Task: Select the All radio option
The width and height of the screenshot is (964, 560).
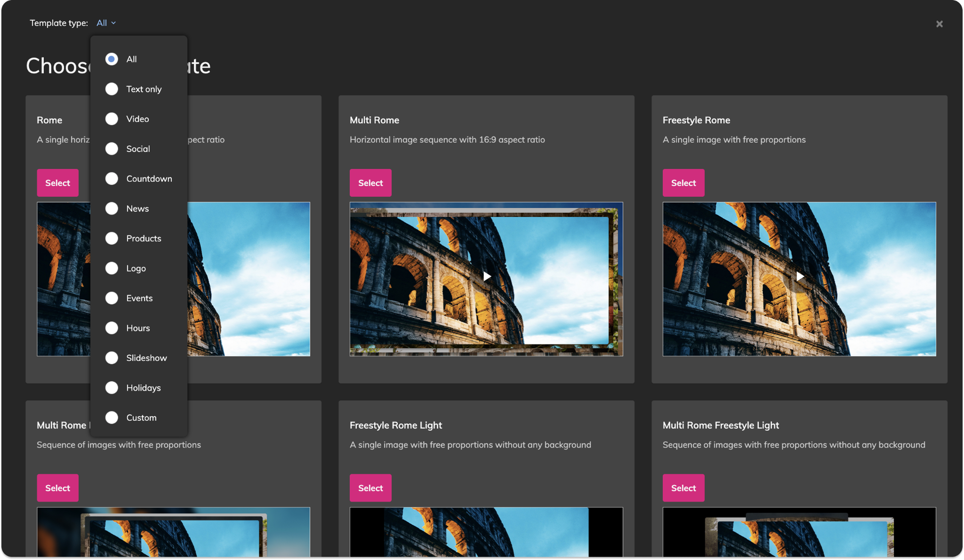Action: click(x=112, y=59)
